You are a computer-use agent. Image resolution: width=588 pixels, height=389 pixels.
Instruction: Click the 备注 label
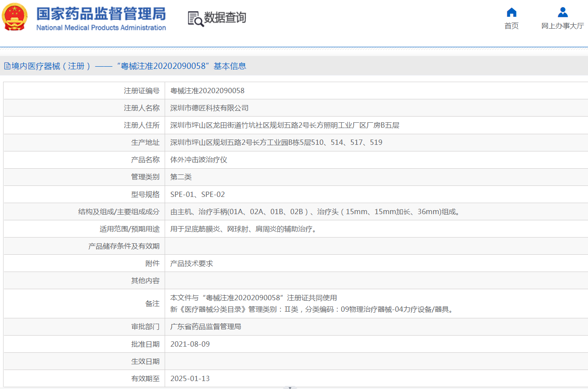click(x=152, y=304)
